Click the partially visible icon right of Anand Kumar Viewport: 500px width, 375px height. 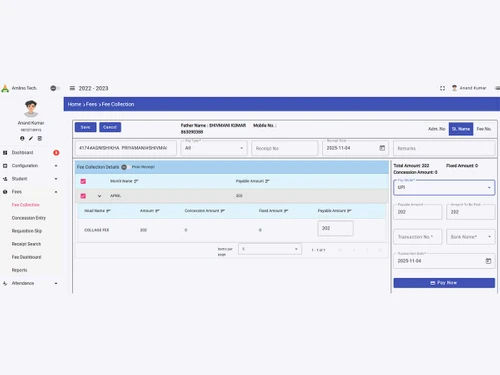(x=497, y=88)
